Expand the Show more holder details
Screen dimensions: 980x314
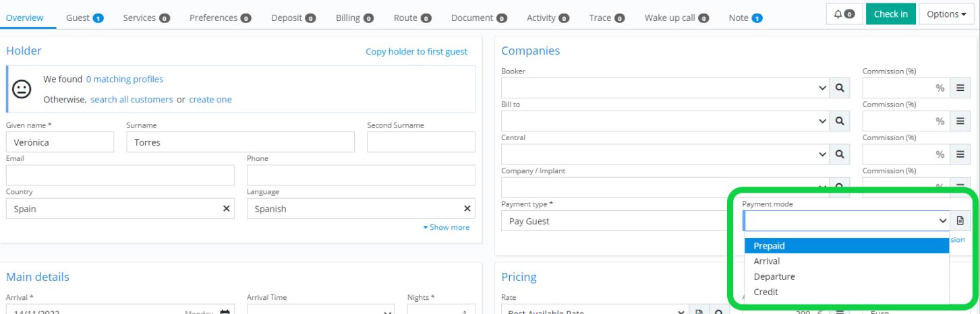[446, 228]
